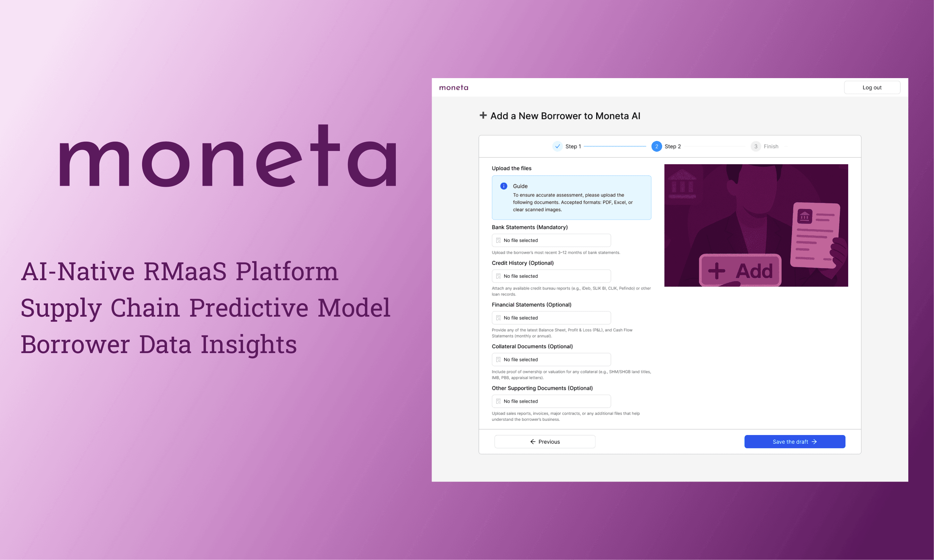The width and height of the screenshot is (934, 560).
Task: Choose a file for Other Supporting Documents
Action: [551, 401]
